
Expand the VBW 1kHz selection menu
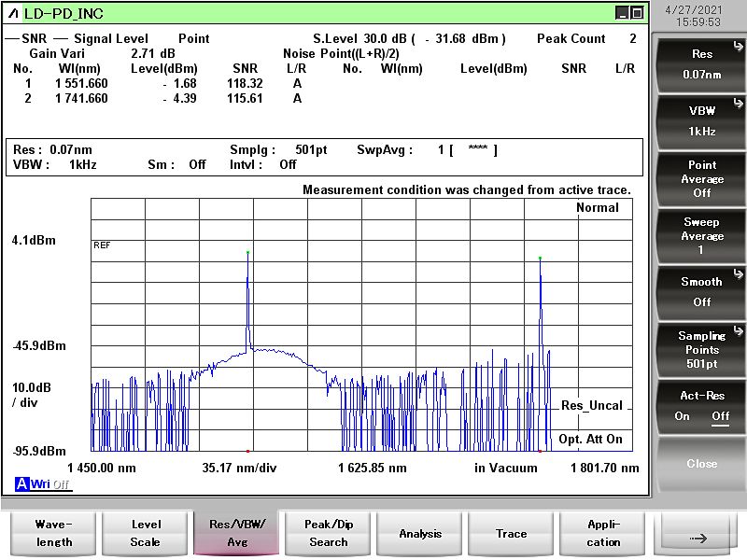701,120
